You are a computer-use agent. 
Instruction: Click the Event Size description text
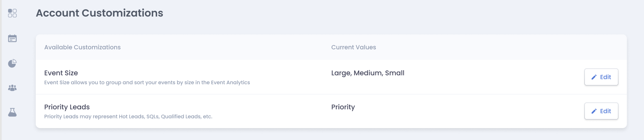[147, 82]
